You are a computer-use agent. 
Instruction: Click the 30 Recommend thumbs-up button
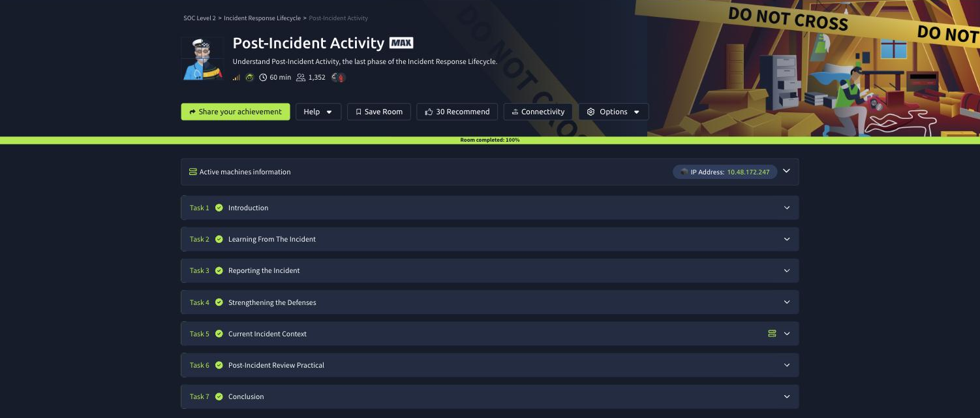tap(457, 112)
